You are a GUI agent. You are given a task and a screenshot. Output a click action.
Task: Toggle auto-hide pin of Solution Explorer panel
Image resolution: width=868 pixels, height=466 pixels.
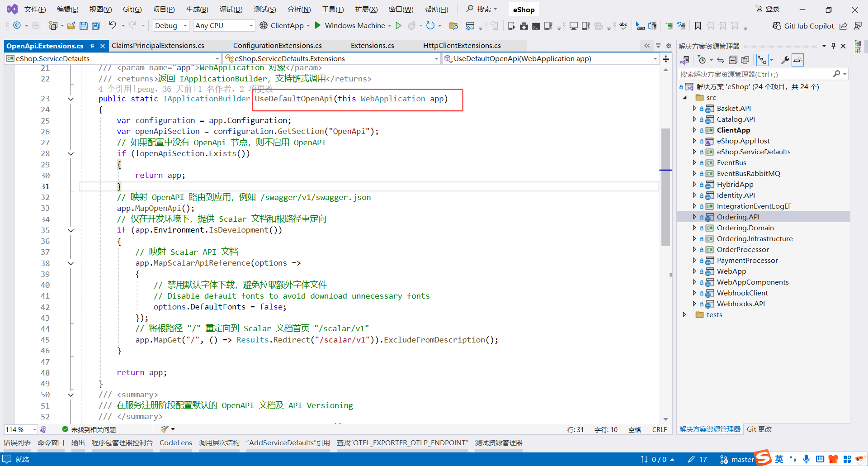tap(833, 46)
